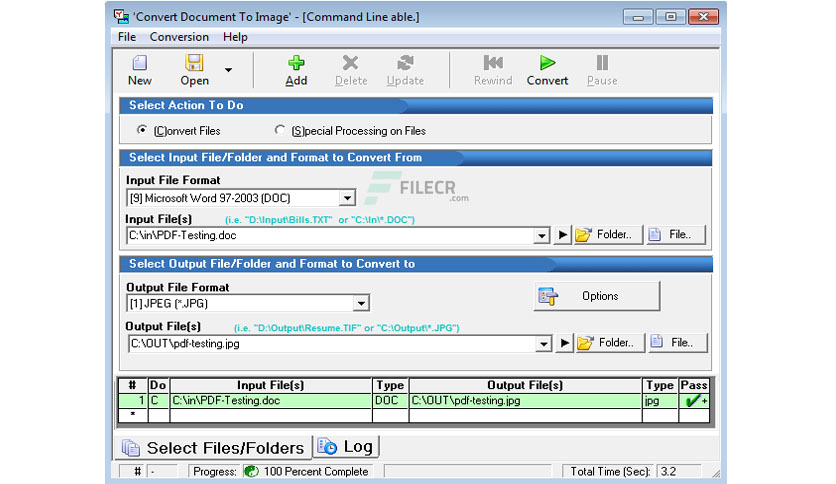Expand the Open button dropdown arrow

[x=228, y=70]
